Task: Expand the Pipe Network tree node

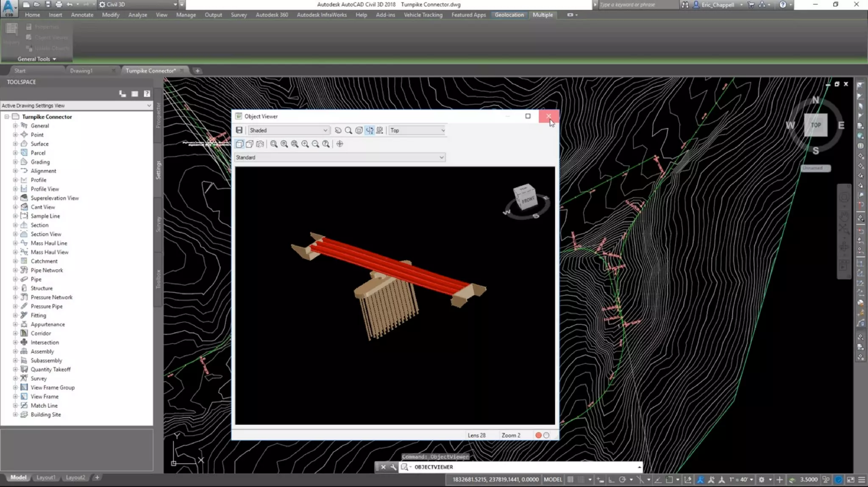Action: (x=15, y=270)
